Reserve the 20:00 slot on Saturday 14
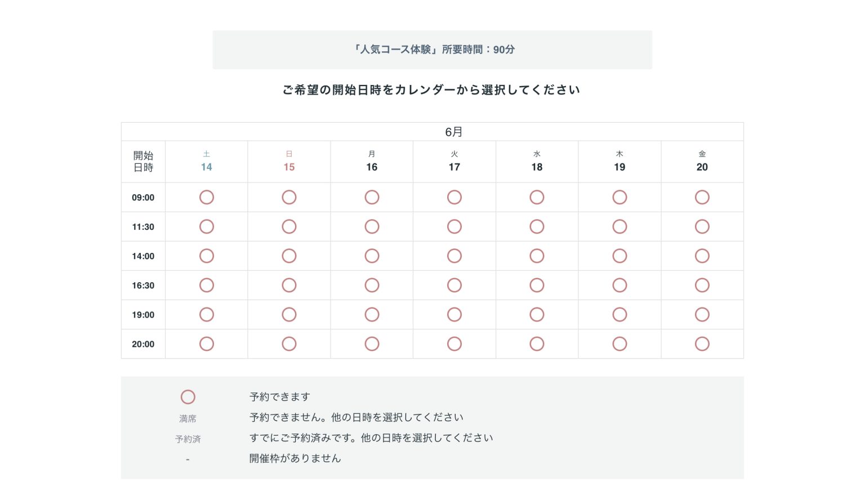Image resolution: width=865 pixels, height=504 pixels. pyautogui.click(x=207, y=344)
